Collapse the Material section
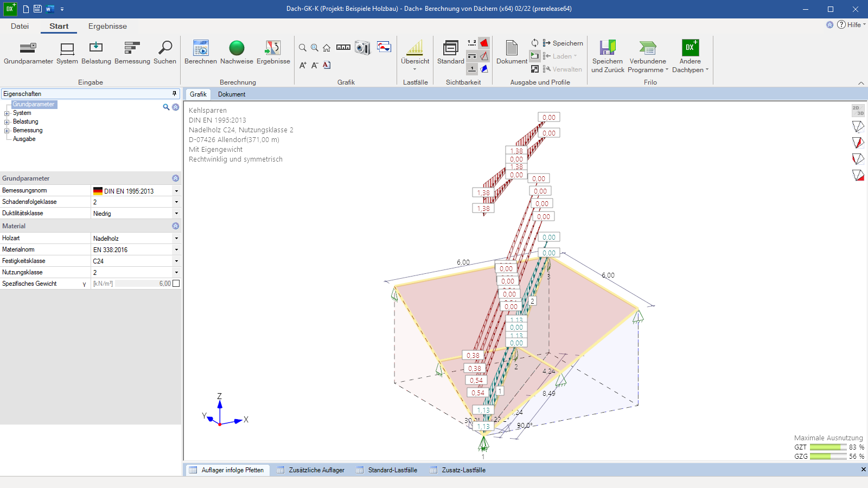The width and height of the screenshot is (868, 488). pyautogui.click(x=175, y=226)
